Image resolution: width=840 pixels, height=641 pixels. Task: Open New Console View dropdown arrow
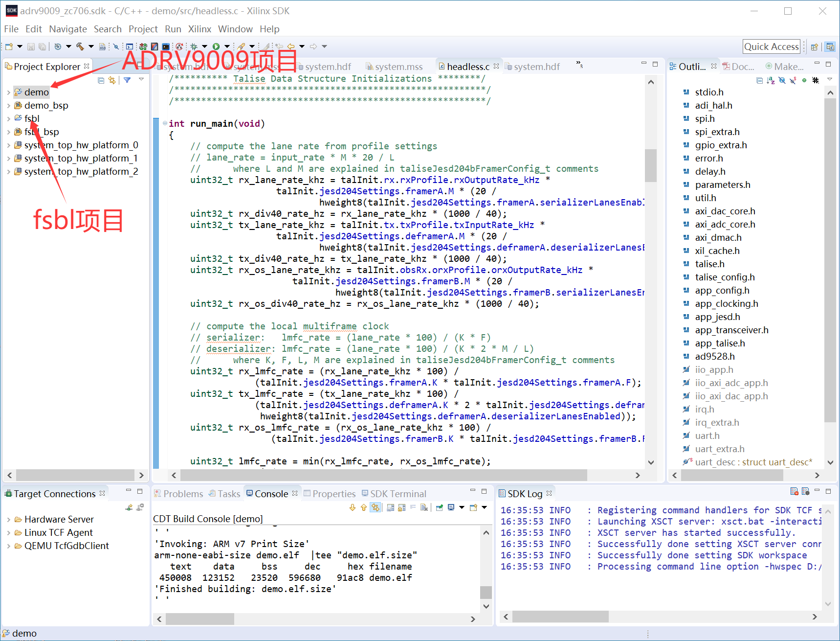tap(484, 507)
